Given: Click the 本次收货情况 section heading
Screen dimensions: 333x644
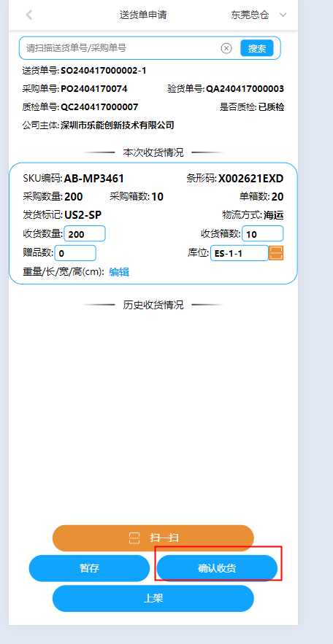Looking at the screenshot, I should 153,152.
